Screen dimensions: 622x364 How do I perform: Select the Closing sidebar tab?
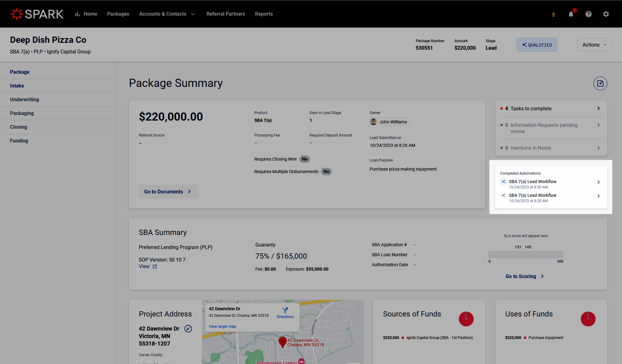point(58,127)
